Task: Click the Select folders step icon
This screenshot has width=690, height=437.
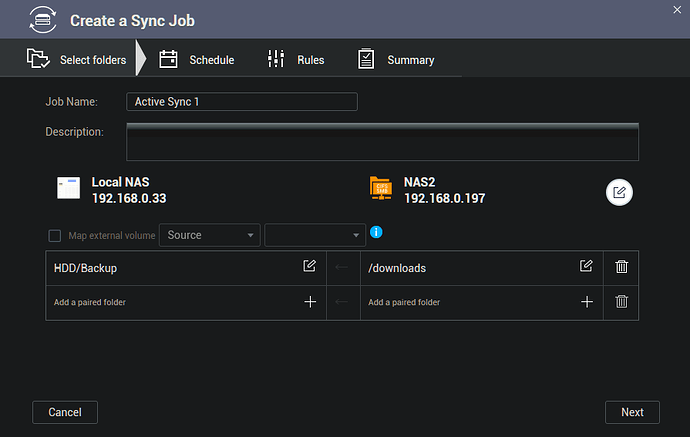Action: tap(38, 59)
